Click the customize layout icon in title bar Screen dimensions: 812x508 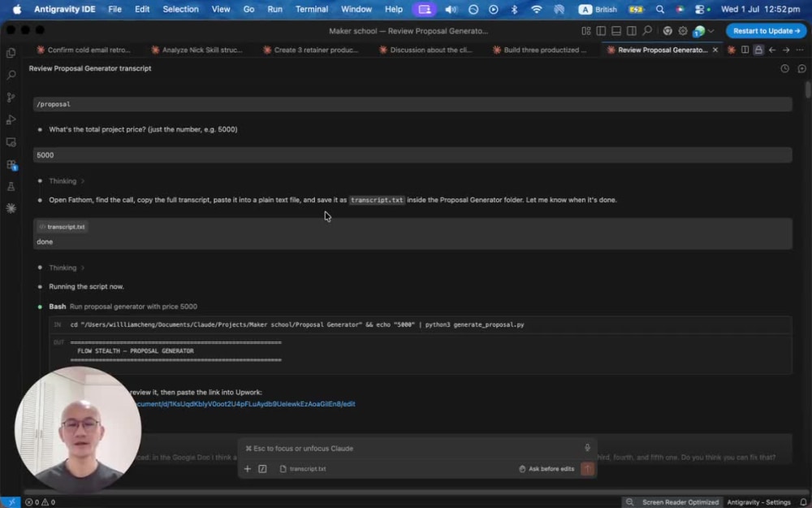point(586,31)
